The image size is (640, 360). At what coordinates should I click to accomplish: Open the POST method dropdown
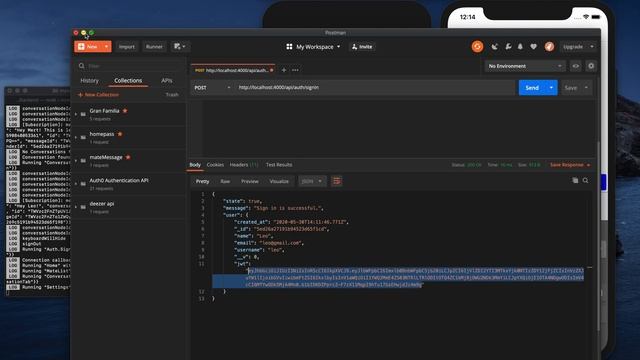(x=212, y=88)
